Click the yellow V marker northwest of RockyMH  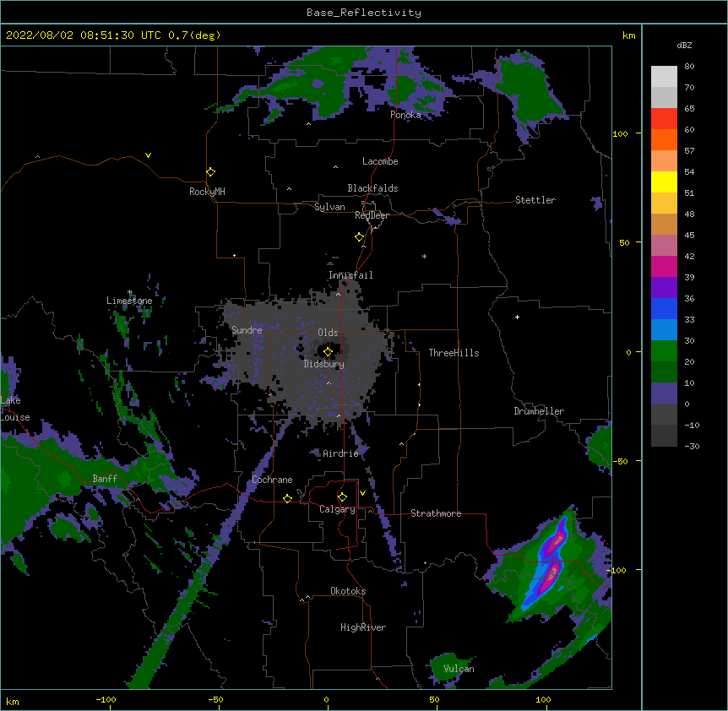[x=148, y=155]
